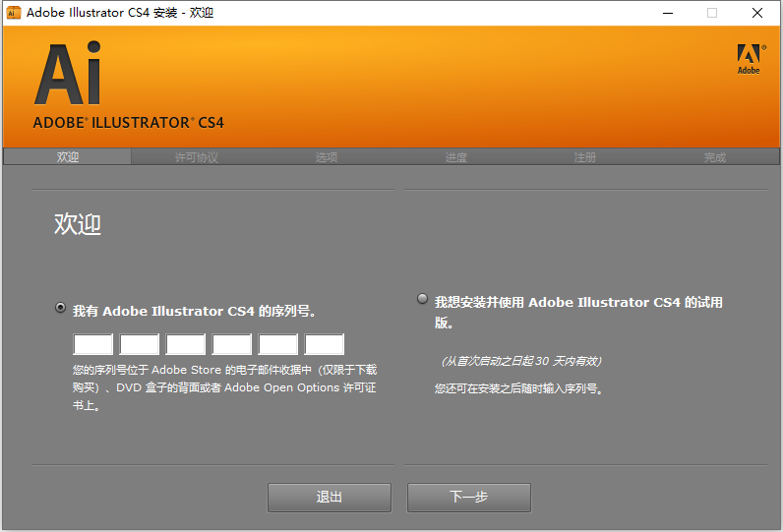Screen dimensions: 783x532
Task: Click the serial number location help text
Action: [x=224, y=387]
